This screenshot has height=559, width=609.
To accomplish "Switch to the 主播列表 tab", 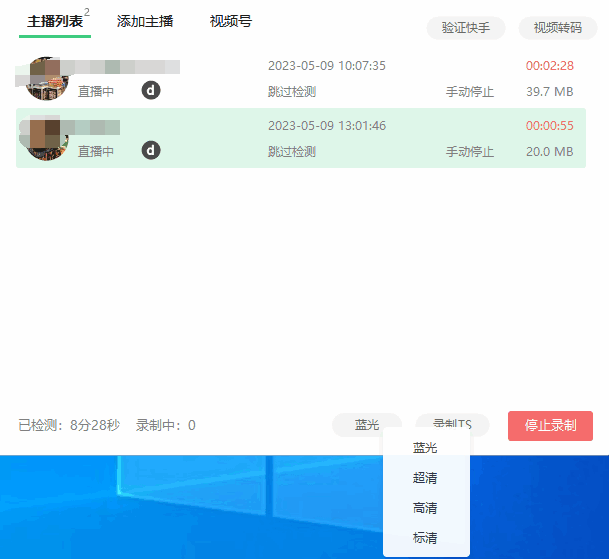I will pos(55,22).
